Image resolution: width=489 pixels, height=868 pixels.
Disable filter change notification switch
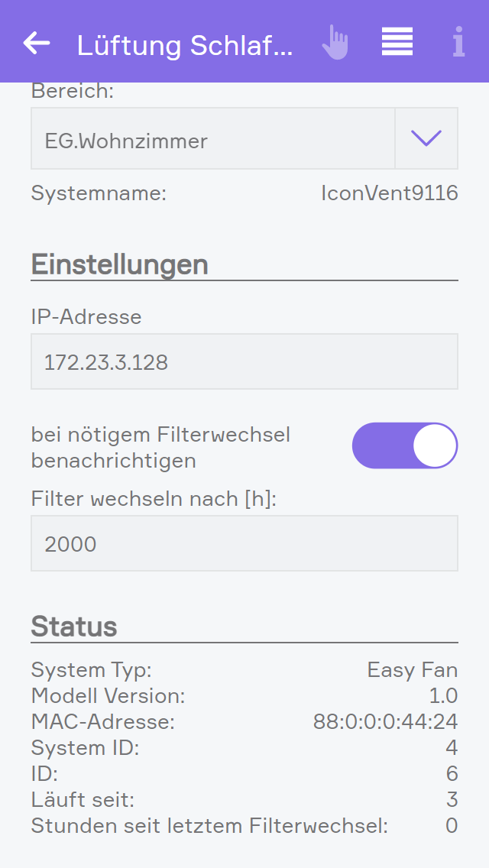click(404, 445)
